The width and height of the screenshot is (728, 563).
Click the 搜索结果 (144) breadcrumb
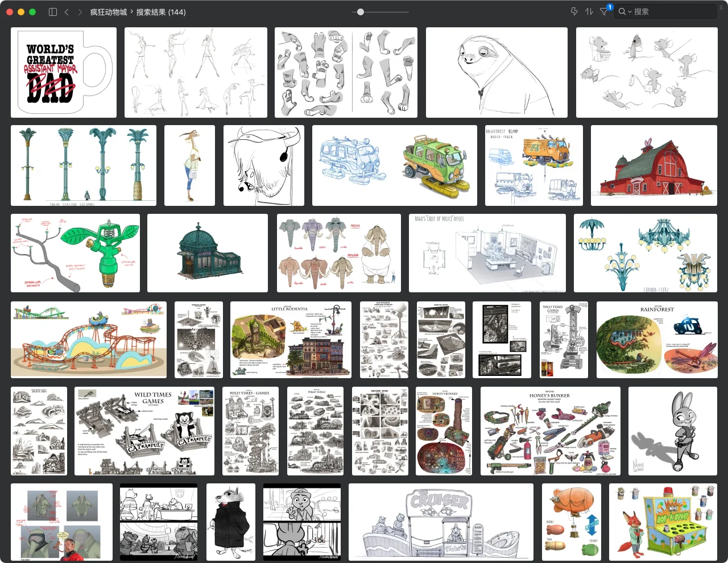point(161,11)
